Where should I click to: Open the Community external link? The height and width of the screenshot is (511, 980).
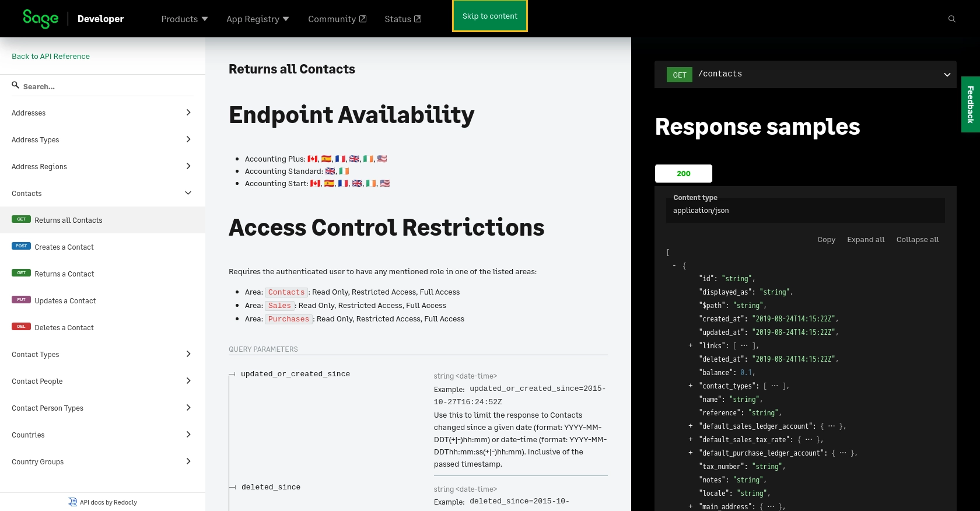[x=337, y=19]
